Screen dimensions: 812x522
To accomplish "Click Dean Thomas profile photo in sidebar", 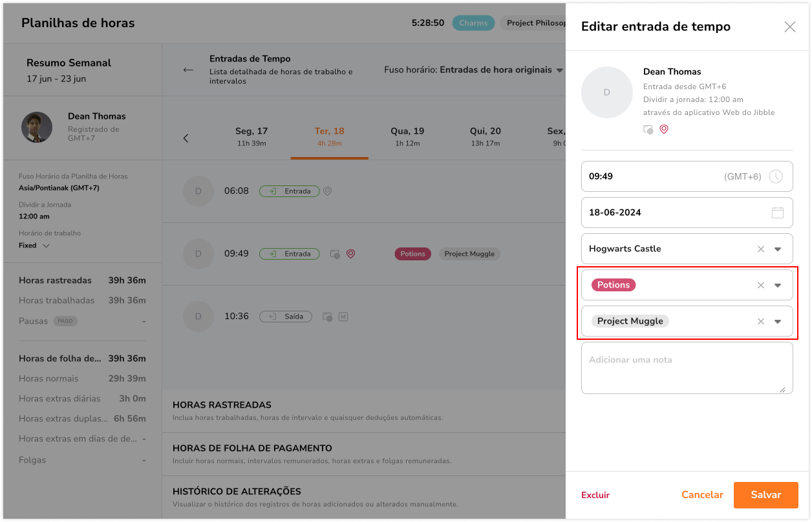I will tap(37, 127).
